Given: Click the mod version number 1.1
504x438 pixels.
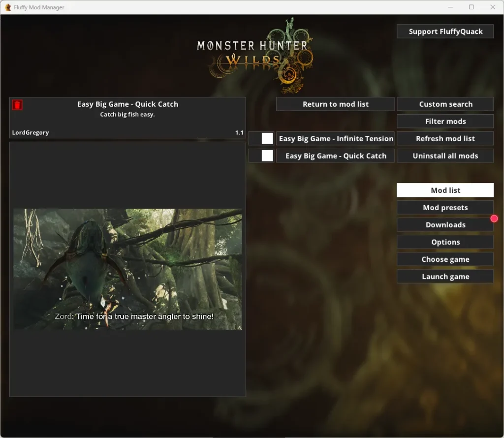Looking at the screenshot, I should click(239, 132).
